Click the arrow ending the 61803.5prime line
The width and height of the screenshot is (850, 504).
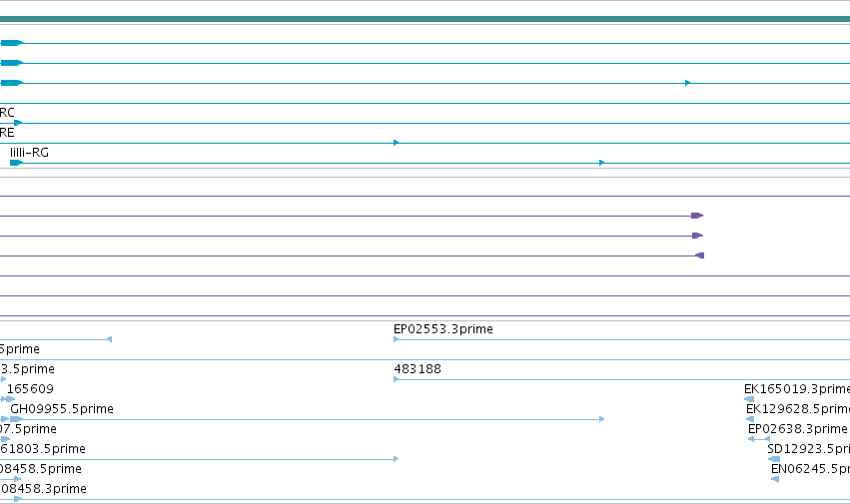pos(397,459)
